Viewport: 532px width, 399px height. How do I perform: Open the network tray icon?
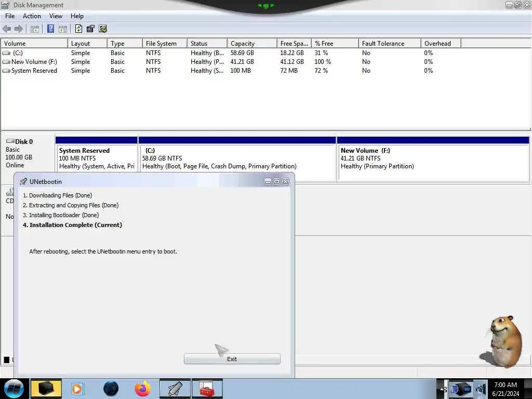[461, 389]
